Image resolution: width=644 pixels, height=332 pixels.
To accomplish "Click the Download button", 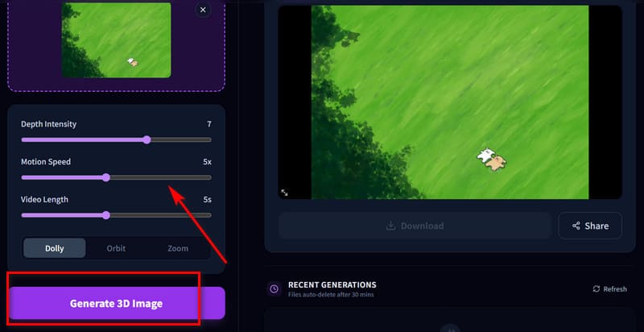I will [415, 226].
